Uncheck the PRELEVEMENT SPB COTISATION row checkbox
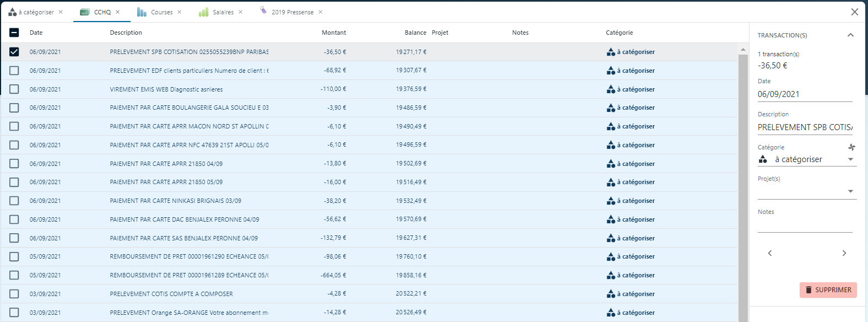 pos(14,52)
